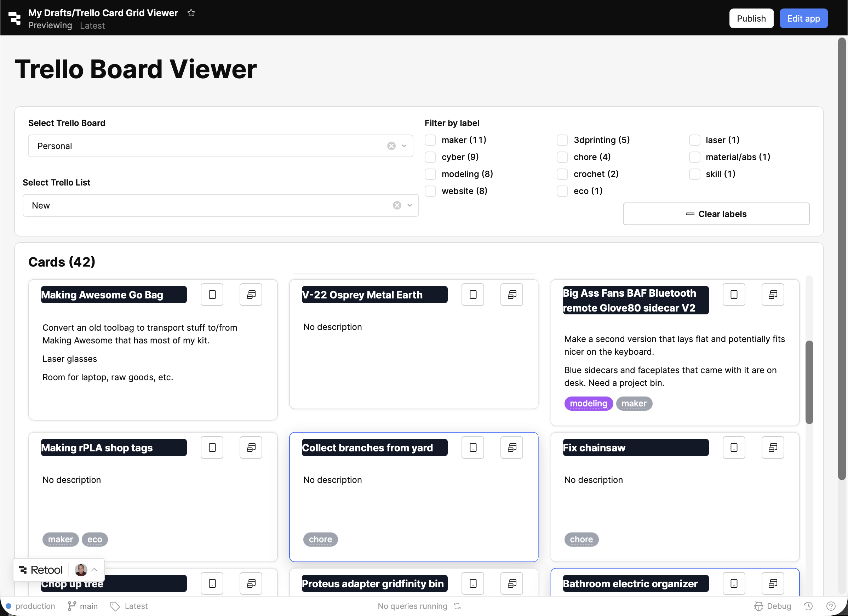Clear the New list selection
The image size is (848, 616).
pyautogui.click(x=397, y=205)
